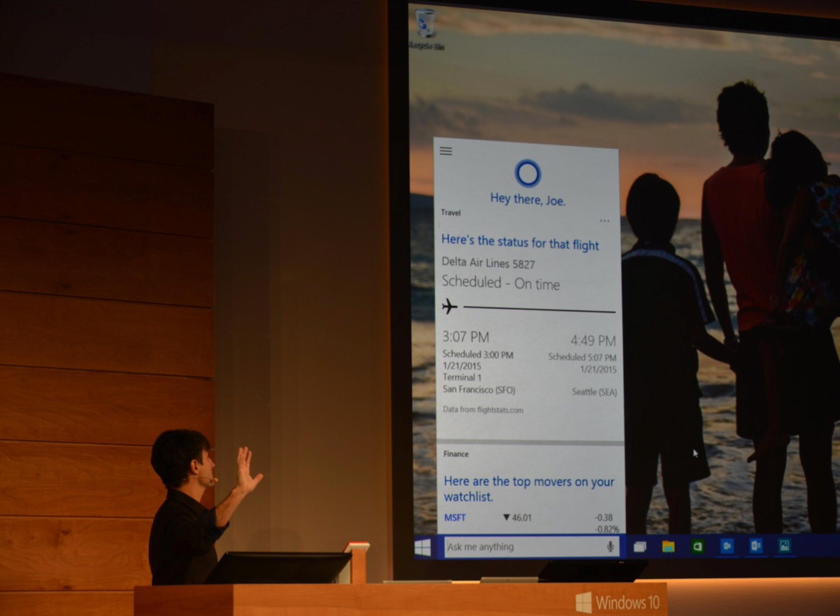
Task: Click the 'Delta Air Lines 5827' text
Action: (x=488, y=263)
